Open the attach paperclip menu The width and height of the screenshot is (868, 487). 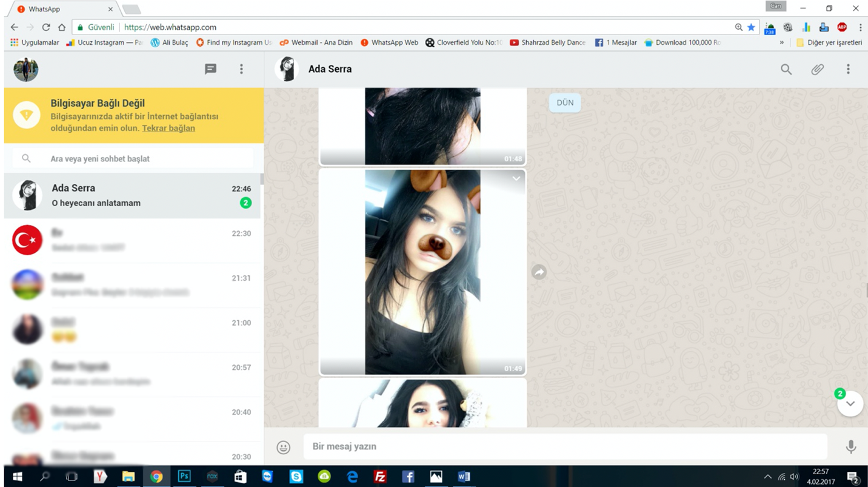click(818, 69)
